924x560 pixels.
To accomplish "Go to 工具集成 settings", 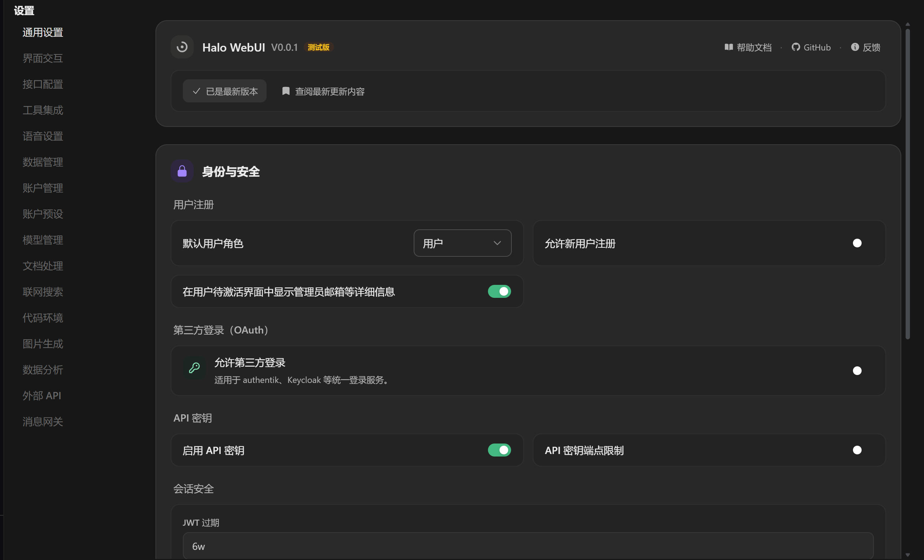I will (43, 110).
